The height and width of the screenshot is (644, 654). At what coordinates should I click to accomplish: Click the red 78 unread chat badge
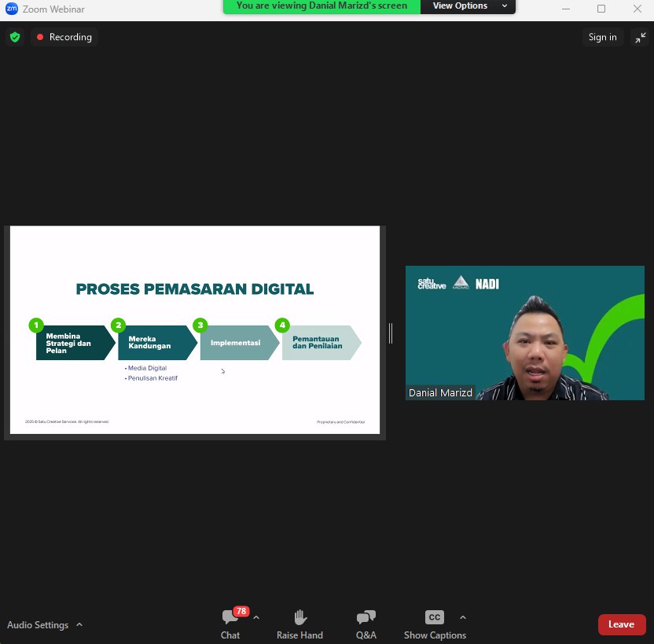pos(241,611)
